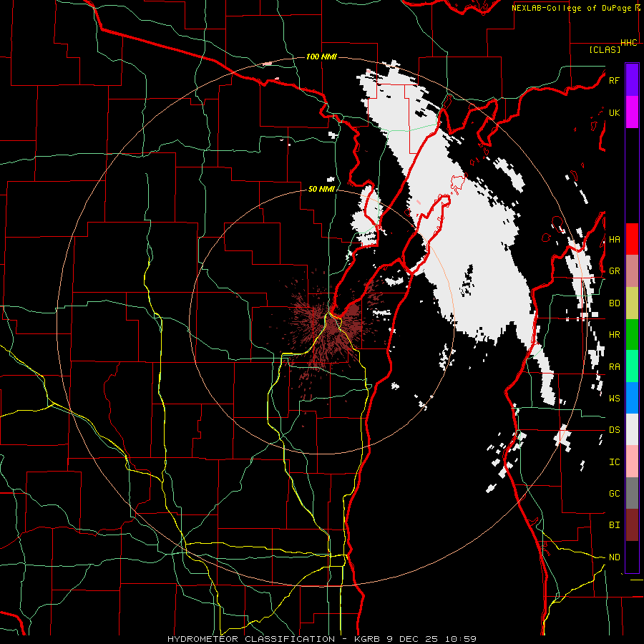The image size is (644, 644).
Task: Click the 10:59 timestamp in caption
Action: 459,639
